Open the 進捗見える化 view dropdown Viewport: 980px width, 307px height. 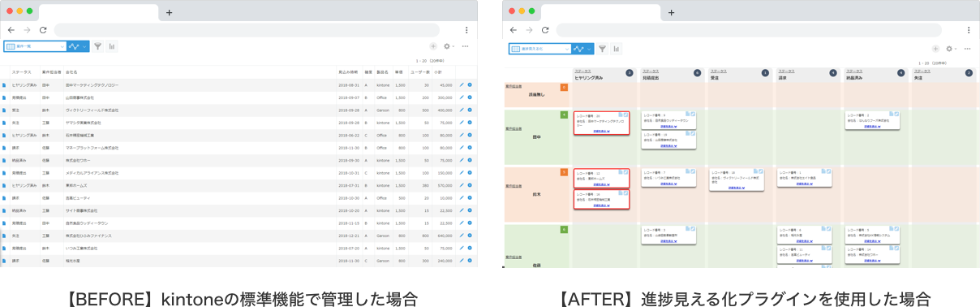[539, 49]
